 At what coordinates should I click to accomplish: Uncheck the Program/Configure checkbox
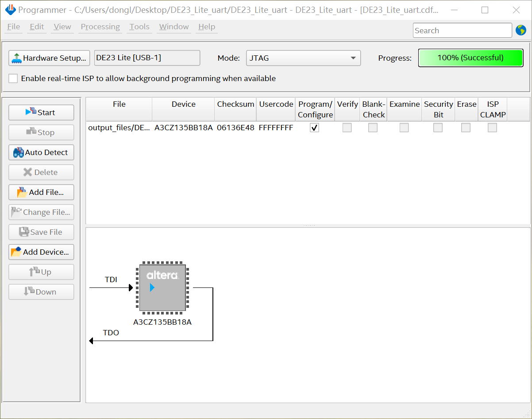pos(315,128)
